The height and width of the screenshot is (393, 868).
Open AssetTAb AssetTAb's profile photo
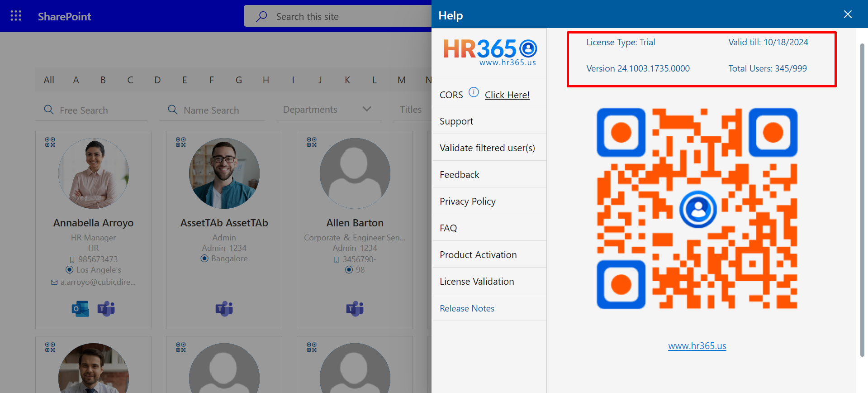(x=224, y=173)
